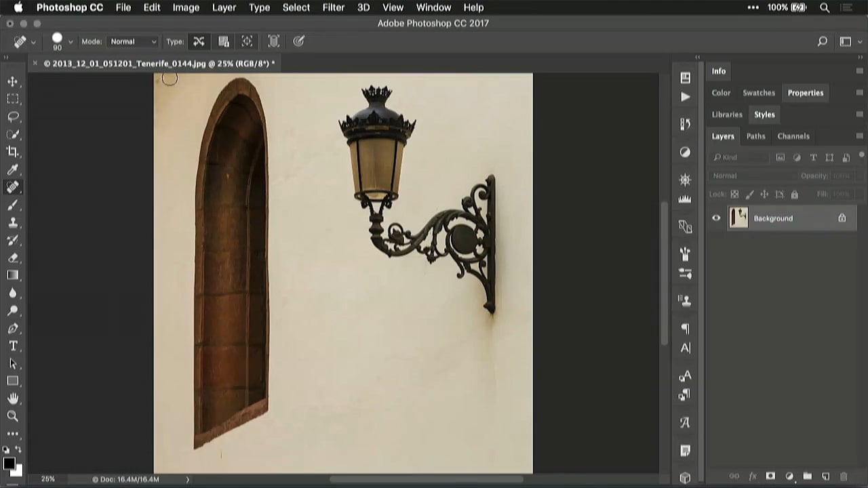Open the Info panel flyout menu
The height and width of the screenshot is (488, 868).
(860, 71)
